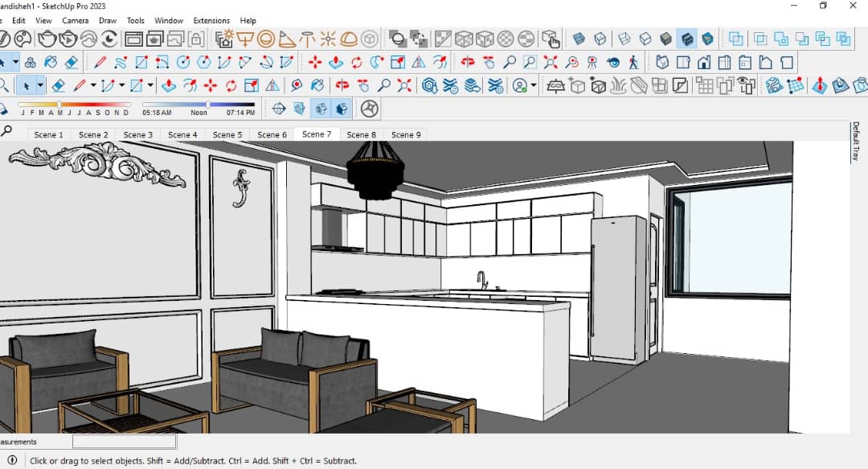Toggle Shaded With Textures style
Image resolution: width=868 pixels, height=469 pixels.
pos(687,39)
